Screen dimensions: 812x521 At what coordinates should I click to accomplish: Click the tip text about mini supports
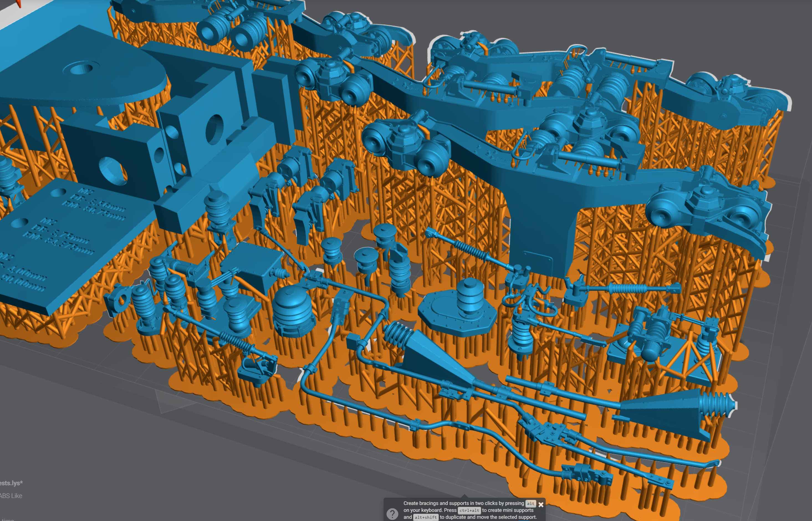click(507, 510)
